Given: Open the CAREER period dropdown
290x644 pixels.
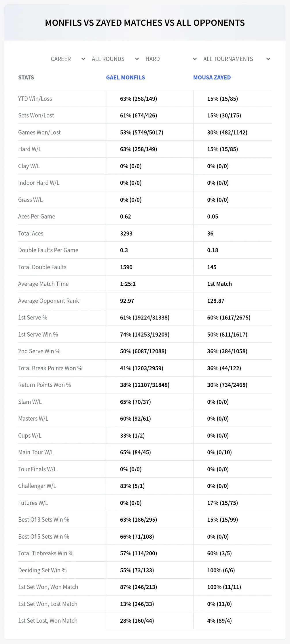Looking at the screenshot, I should coord(68,59).
